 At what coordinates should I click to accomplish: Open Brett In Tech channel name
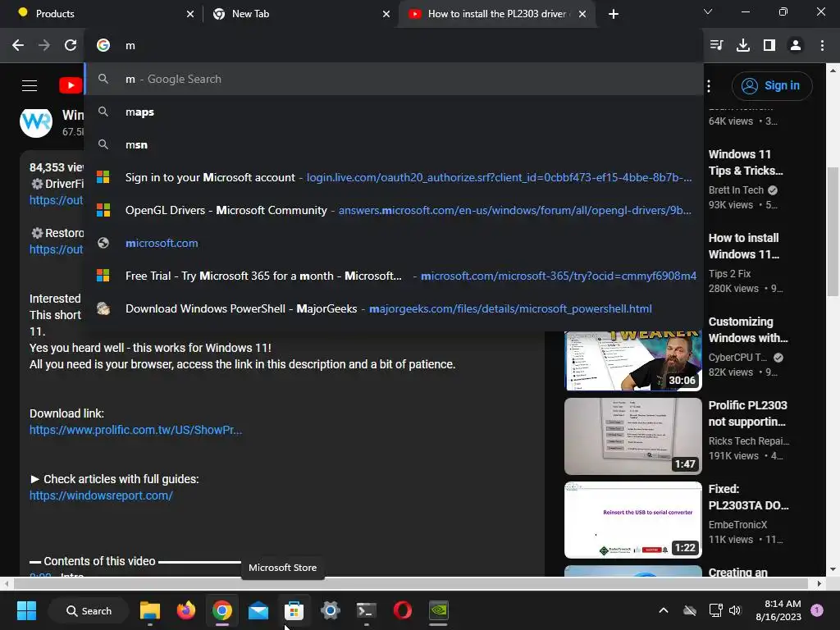736,190
